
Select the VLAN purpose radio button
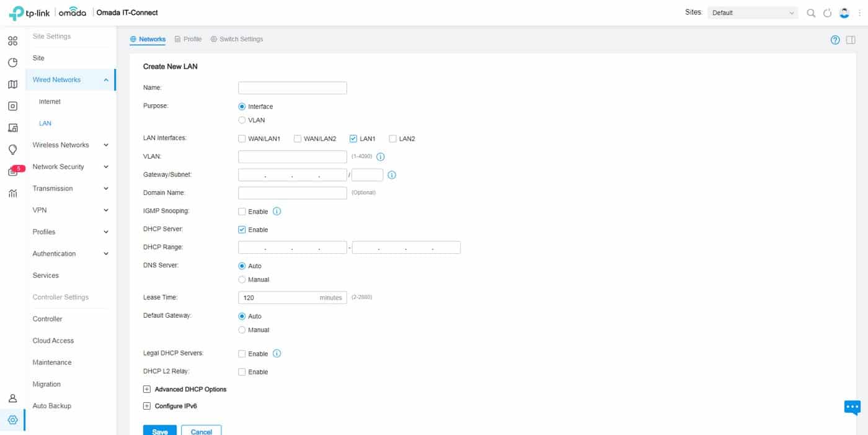tap(242, 120)
